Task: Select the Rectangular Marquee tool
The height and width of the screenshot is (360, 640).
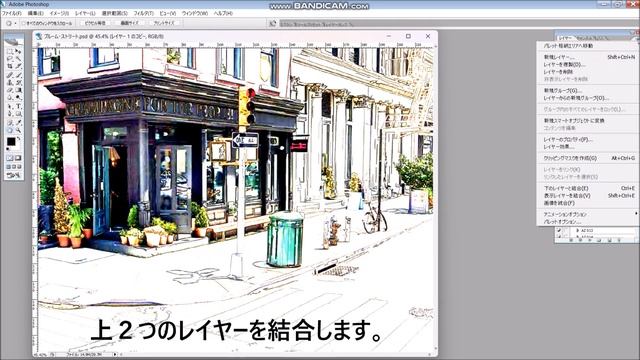Action: [x=10, y=51]
